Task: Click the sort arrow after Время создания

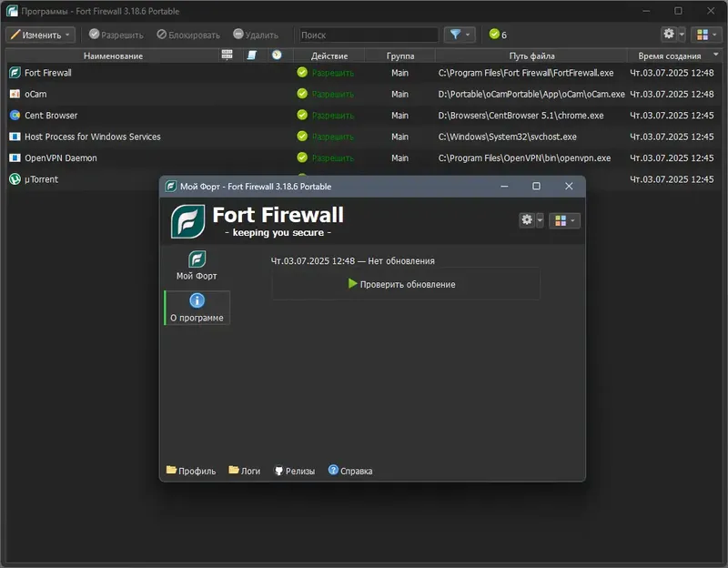Action: [716, 55]
